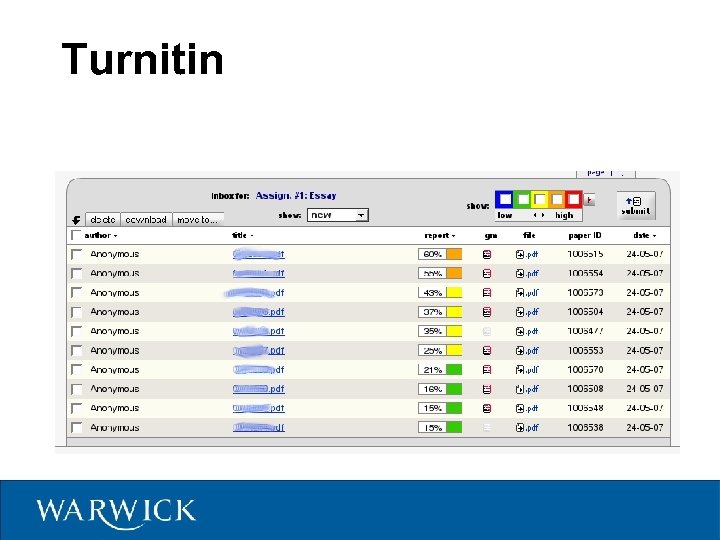The image size is (720, 540).
Task: Open the title link of the 16% paper
Action: 259,389
